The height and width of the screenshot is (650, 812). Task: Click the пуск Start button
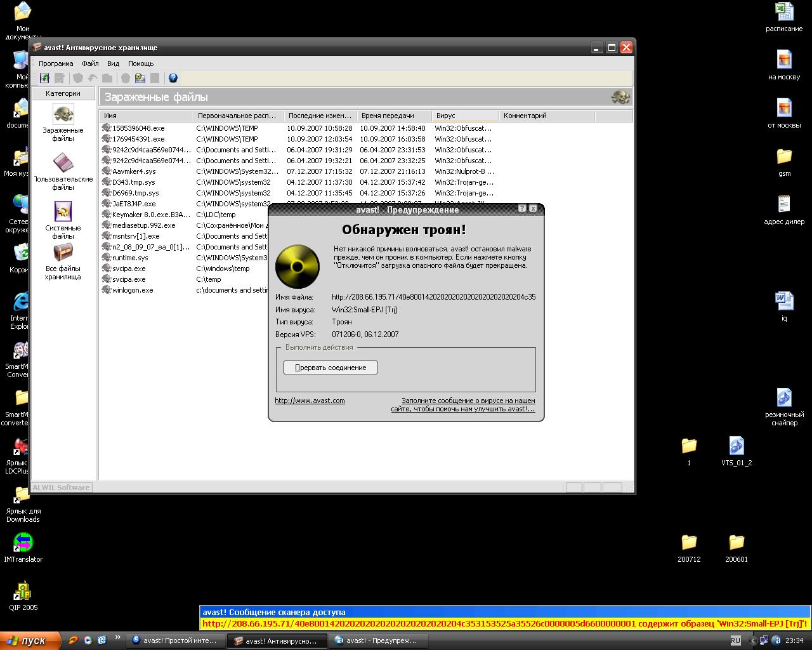[x=30, y=640]
